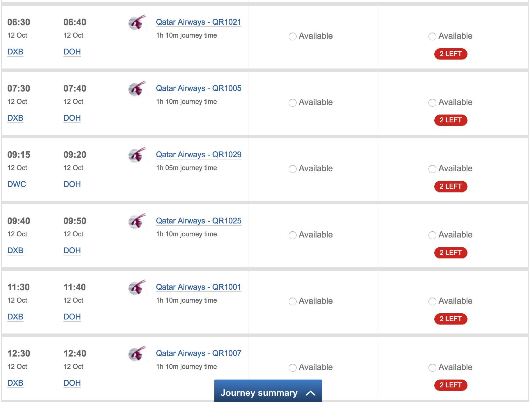532x402 pixels.
Task: Click Qatar Airways logo for flight QR1029
Action: [137, 155]
